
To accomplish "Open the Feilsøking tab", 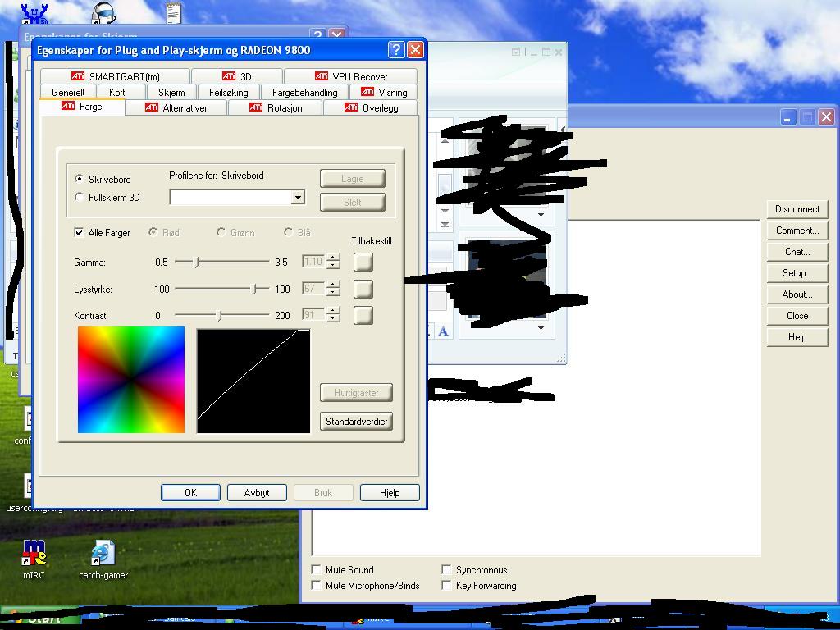I will [229, 92].
